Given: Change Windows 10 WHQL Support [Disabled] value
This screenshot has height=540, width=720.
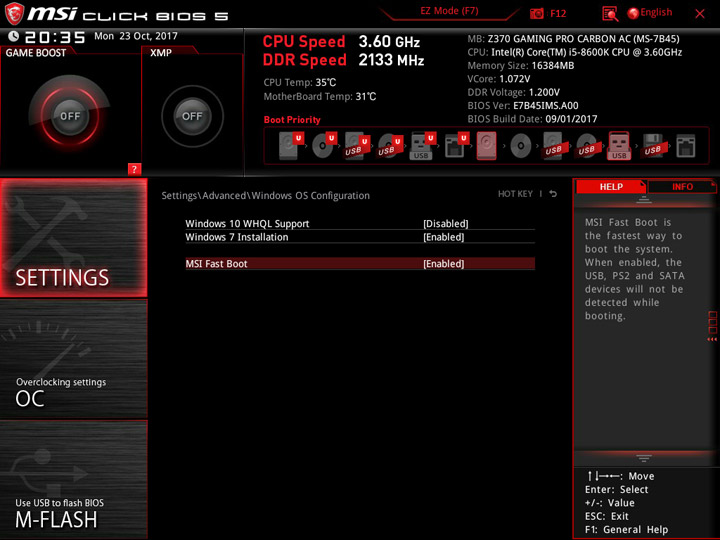Looking at the screenshot, I should tap(445, 224).
